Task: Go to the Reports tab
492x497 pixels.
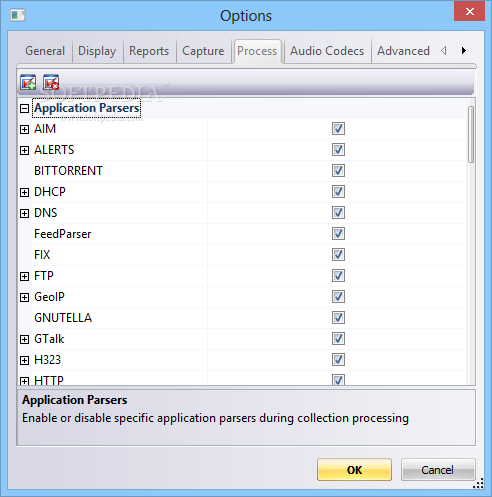Action: click(149, 51)
